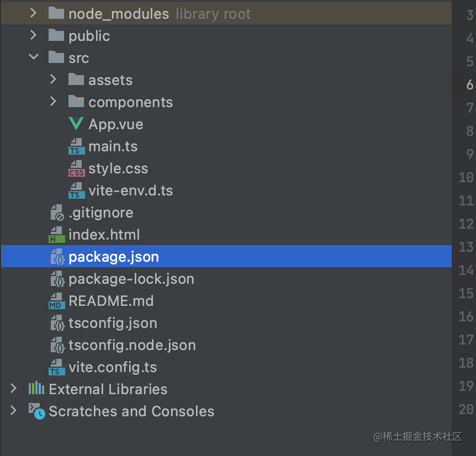Expand the node_modules folder
The image size is (476, 456).
pyautogui.click(x=33, y=13)
